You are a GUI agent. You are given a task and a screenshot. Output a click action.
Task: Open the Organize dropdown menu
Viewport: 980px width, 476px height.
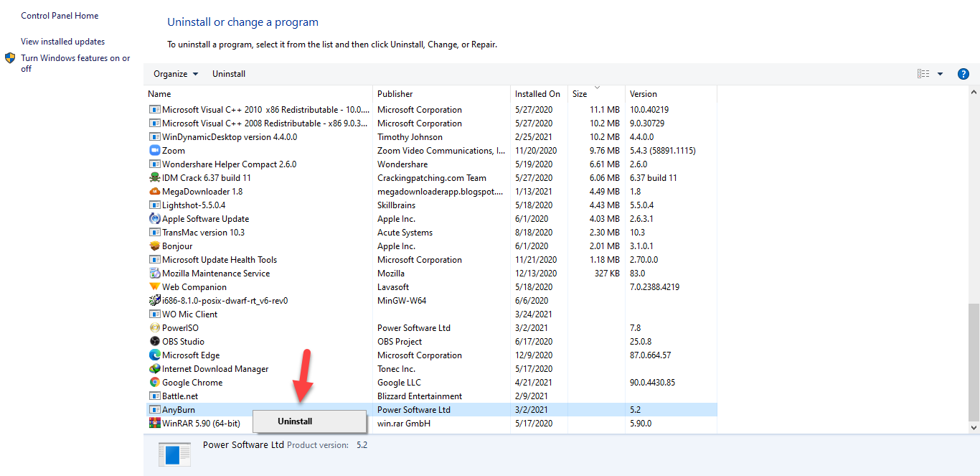click(x=176, y=74)
